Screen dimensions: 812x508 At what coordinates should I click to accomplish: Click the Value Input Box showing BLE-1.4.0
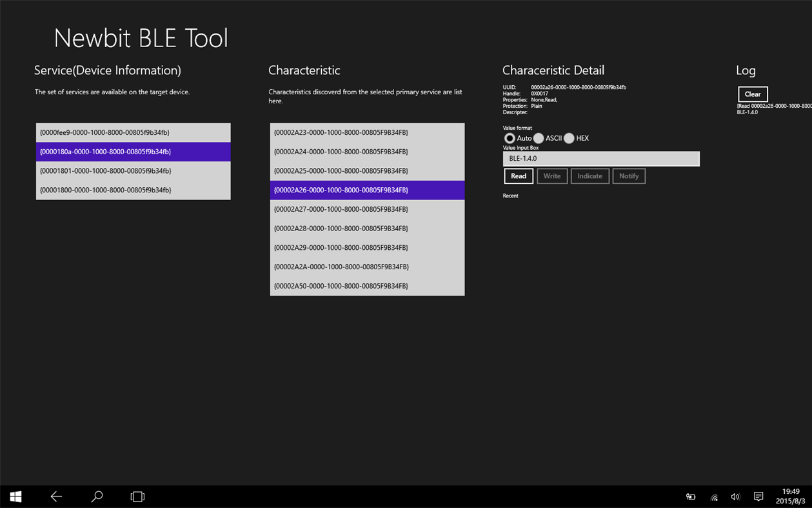point(600,158)
